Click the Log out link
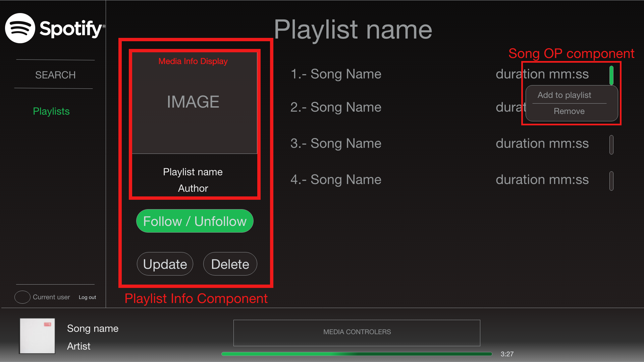This screenshot has height=362, width=644. point(87,297)
